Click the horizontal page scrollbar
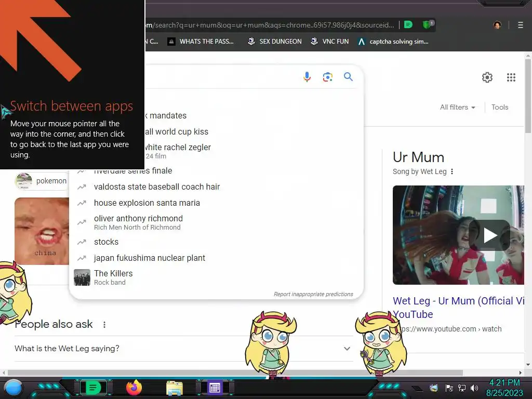 tap(235, 373)
